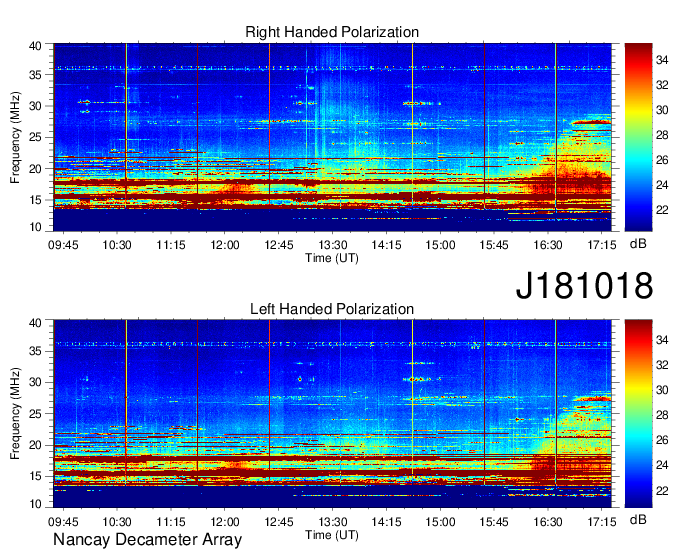The image size is (680, 552).
Task: Click the 15:00 time tick on Right Handed plot
Action: 440,245
